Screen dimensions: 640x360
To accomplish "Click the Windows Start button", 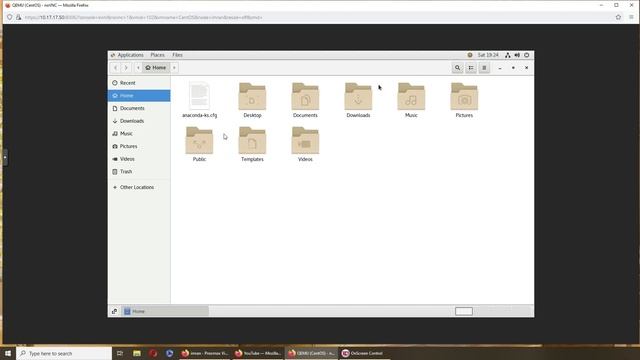I will [8, 353].
